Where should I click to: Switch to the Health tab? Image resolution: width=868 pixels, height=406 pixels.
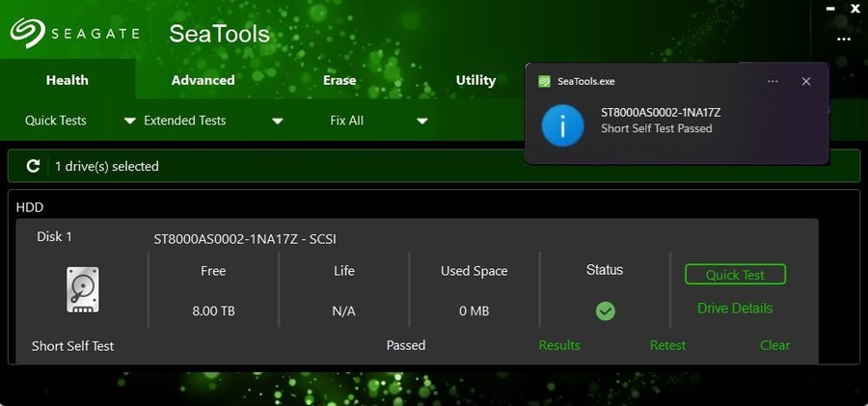click(x=67, y=80)
